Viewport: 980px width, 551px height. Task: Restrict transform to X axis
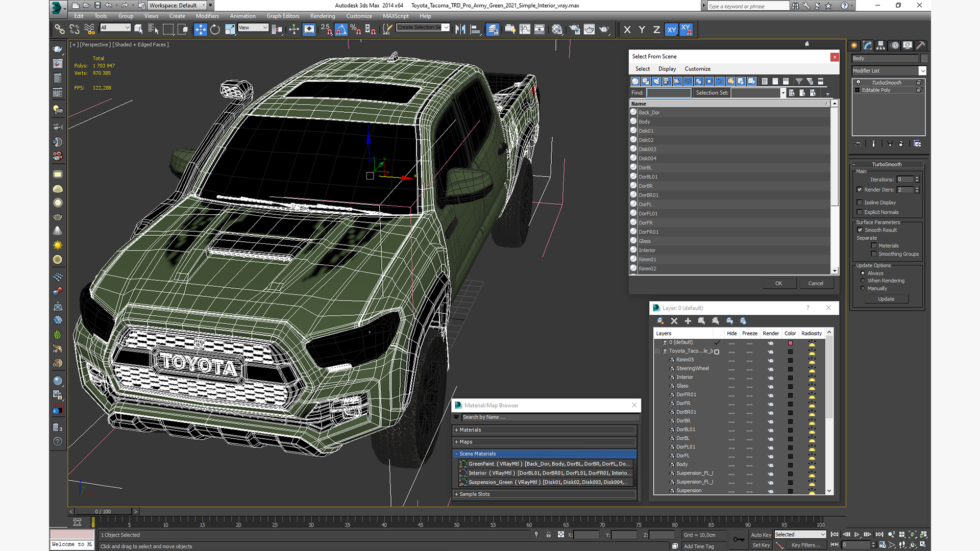(x=627, y=30)
